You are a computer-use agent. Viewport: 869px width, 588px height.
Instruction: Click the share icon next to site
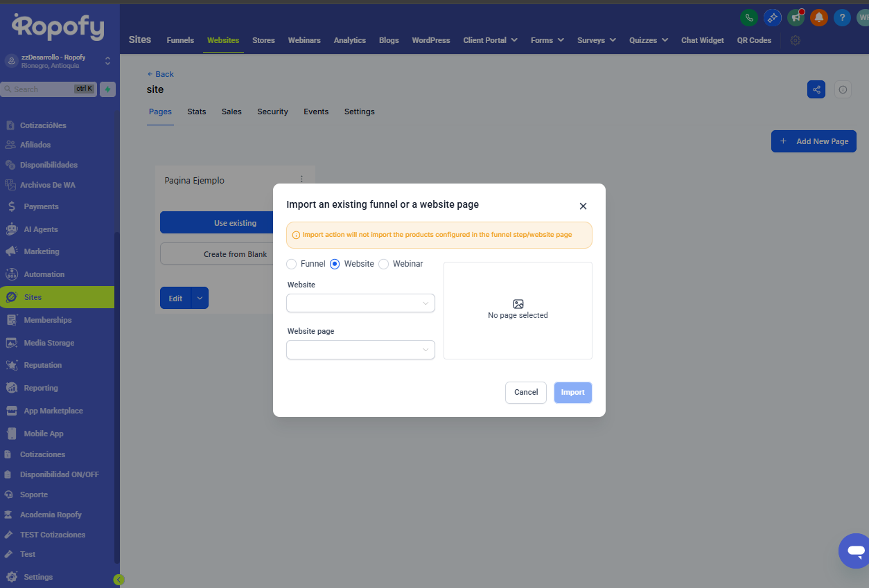(816, 89)
